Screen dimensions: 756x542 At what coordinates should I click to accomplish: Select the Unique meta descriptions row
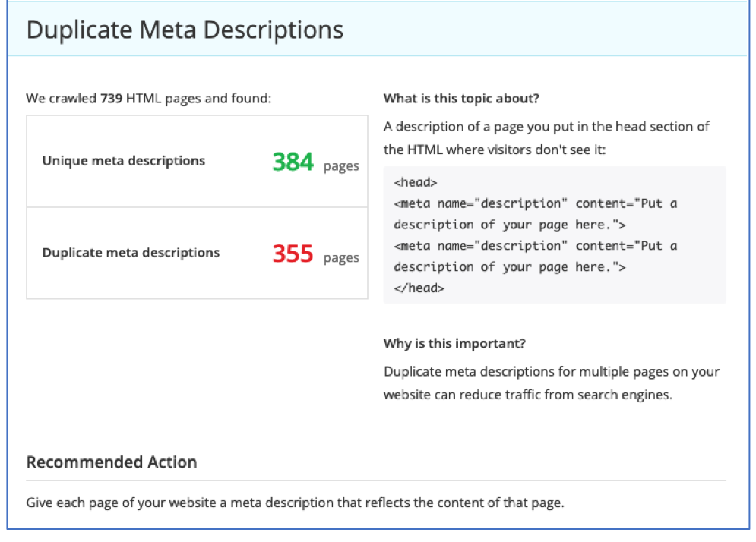(x=198, y=160)
